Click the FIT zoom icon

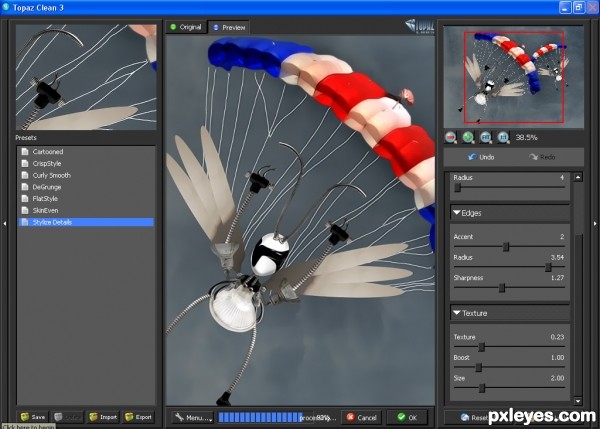click(486, 137)
